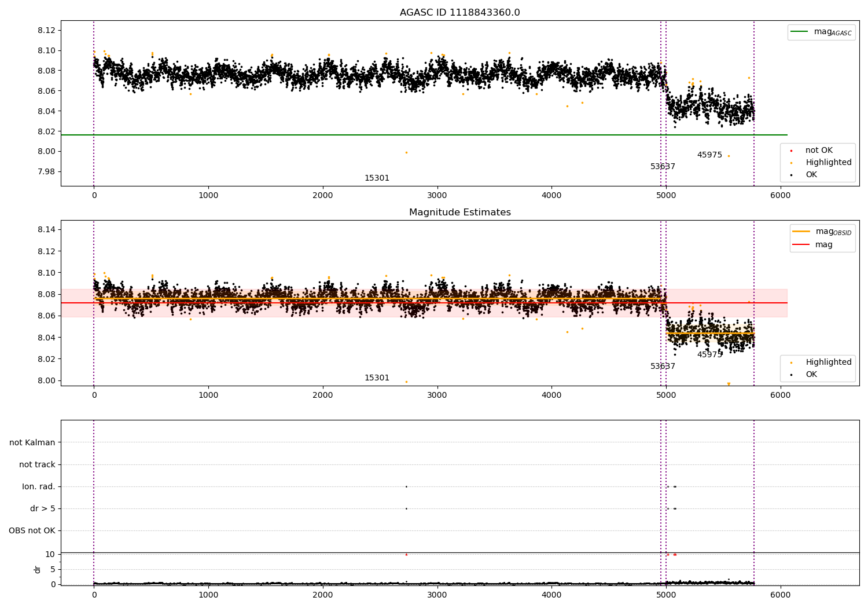Click the red line sample beside 'mag' legend
This screenshot has height=608, width=868.
pyautogui.click(x=801, y=245)
